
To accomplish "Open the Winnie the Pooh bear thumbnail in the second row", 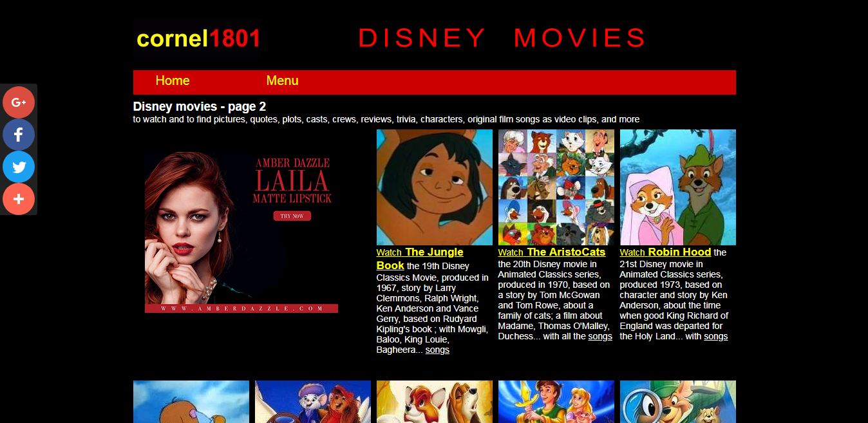I will [x=191, y=402].
